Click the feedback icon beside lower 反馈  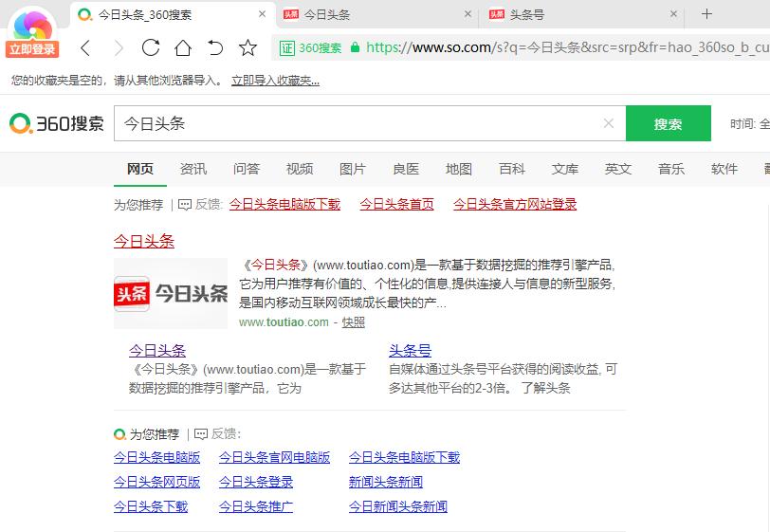coord(201,433)
